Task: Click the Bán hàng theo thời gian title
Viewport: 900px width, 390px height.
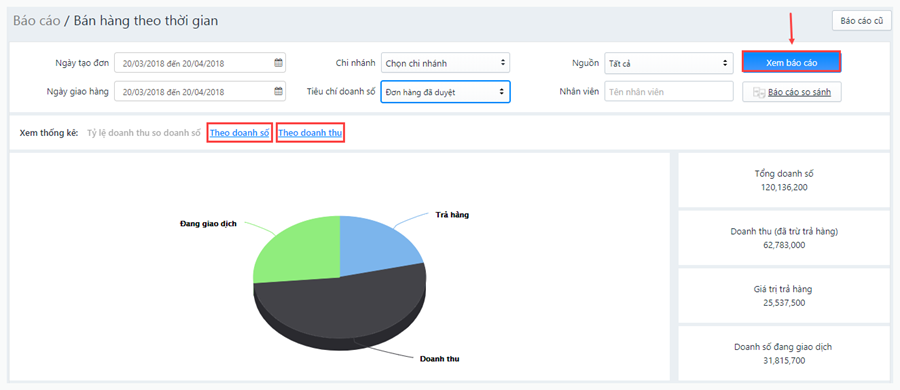Action: click(146, 21)
